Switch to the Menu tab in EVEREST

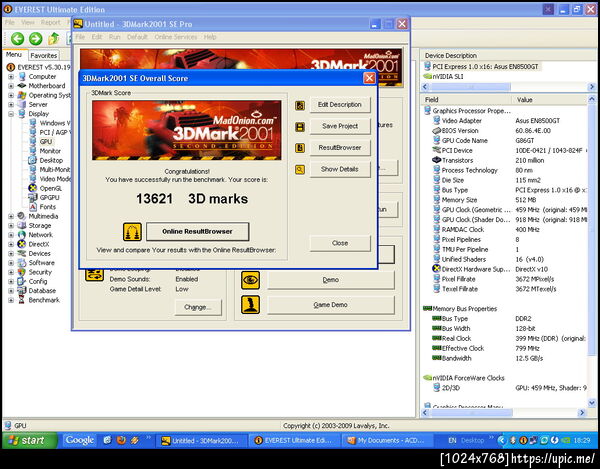14,55
